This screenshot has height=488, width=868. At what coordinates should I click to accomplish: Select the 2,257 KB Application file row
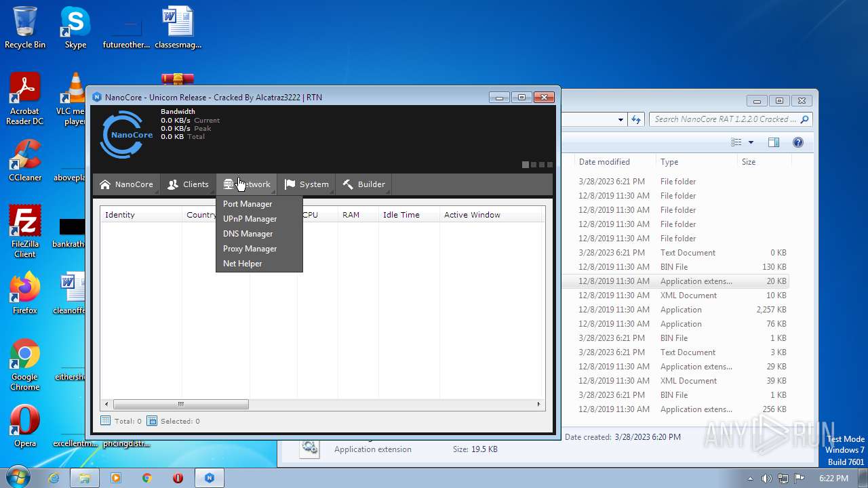click(675, 310)
